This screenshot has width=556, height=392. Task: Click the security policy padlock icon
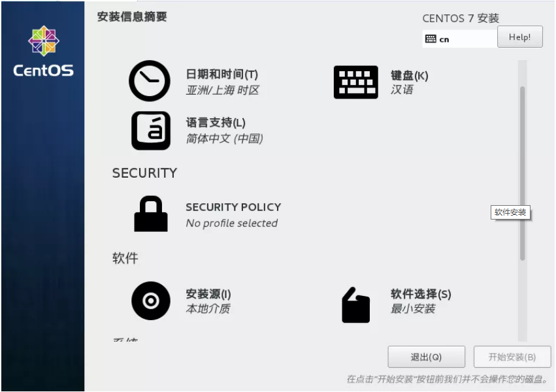(151, 214)
